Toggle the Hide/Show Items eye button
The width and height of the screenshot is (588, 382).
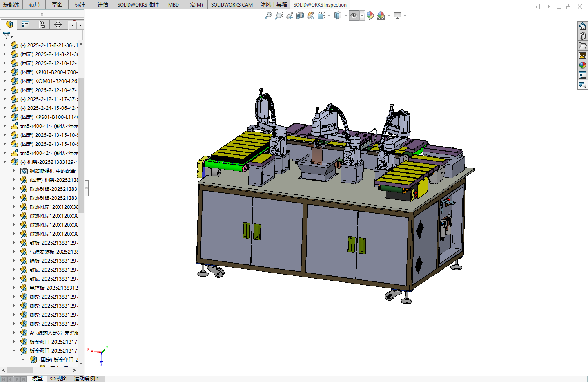coord(354,16)
